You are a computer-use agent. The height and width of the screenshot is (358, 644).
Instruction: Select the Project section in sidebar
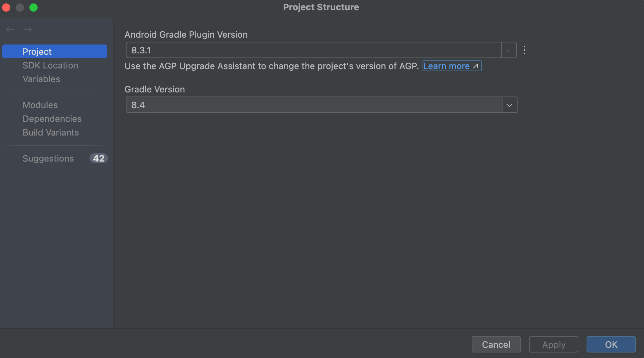tap(55, 51)
